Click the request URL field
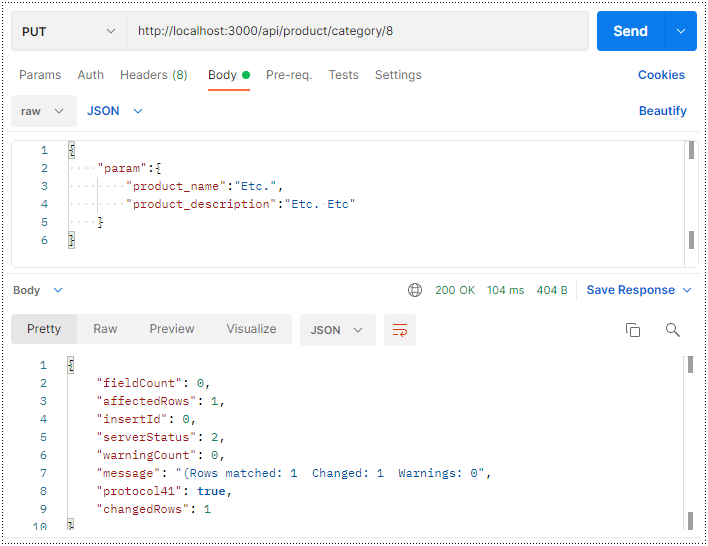 357,31
